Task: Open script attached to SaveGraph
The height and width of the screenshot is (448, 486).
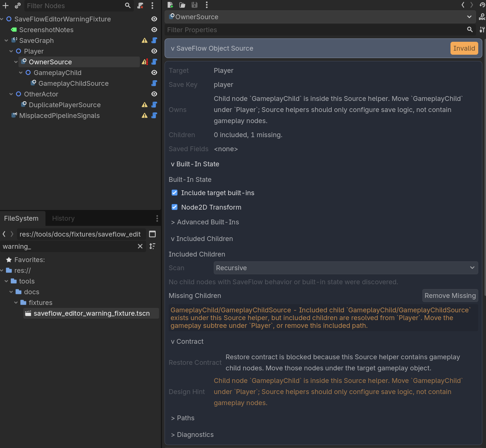Action: click(154, 40)
